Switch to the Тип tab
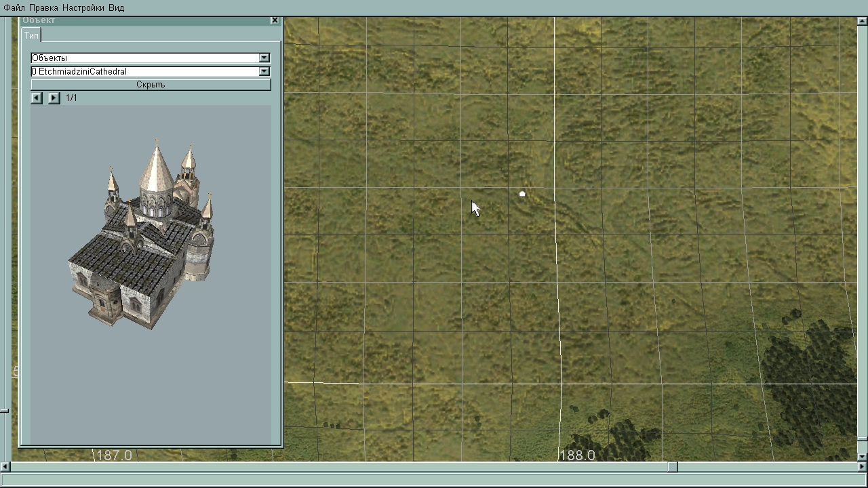This screenshot has width=868, height=488. click(x=31, y=35)
